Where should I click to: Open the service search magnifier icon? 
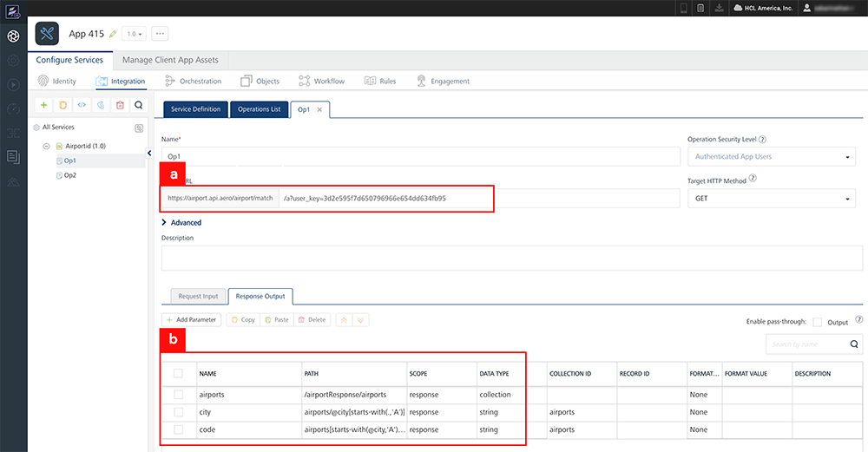(x=139, y=105)
